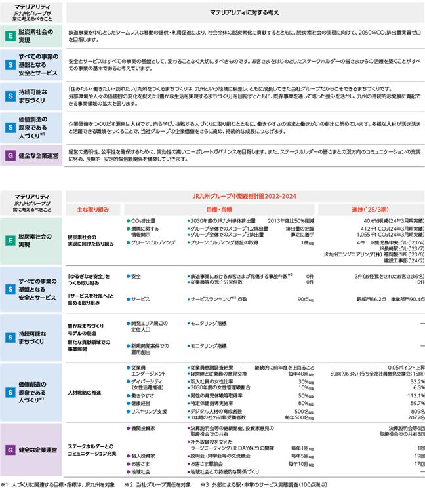Click the 健康経営 item
425x504 pixels.
(x=138, y=403)
